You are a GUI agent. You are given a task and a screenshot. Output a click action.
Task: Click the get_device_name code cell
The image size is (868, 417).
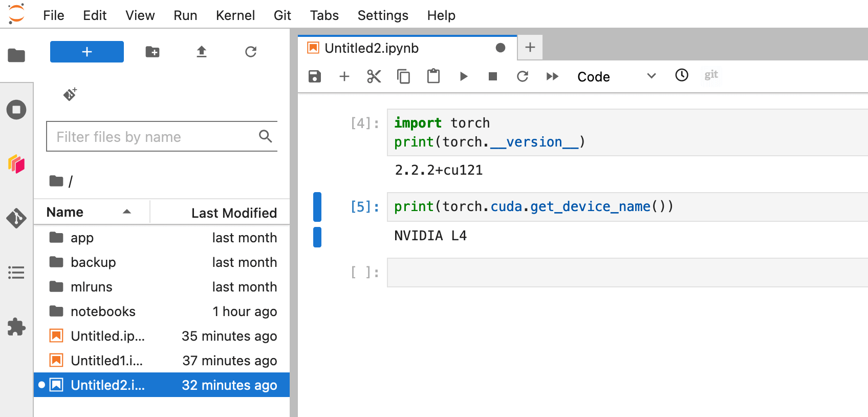[x=627, y=207]
